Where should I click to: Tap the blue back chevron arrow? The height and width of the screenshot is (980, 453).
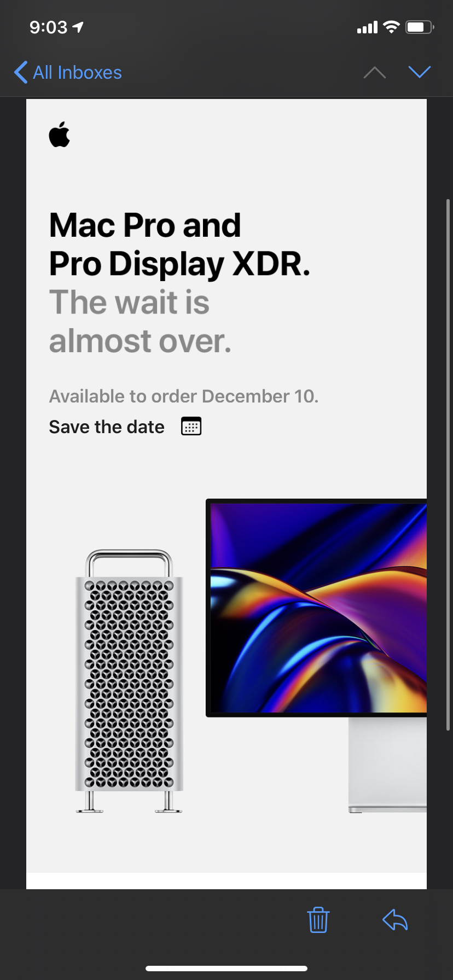point(21,72)
